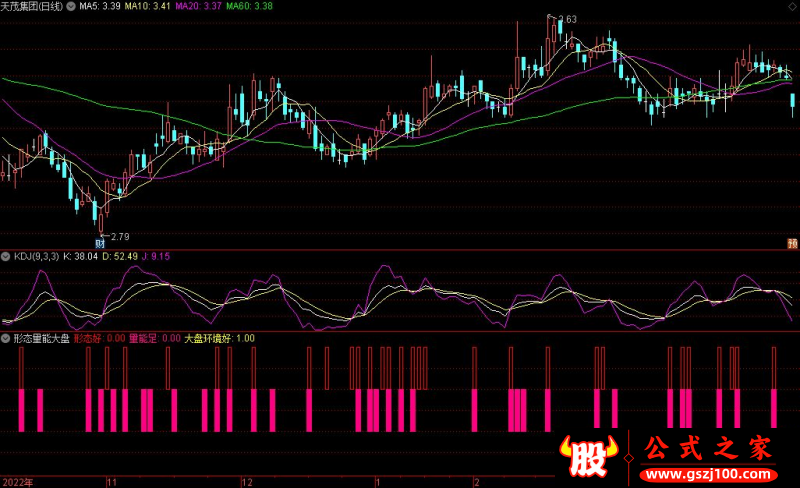Viewport: 800px width, 488px height.
Task: Click the MA10: 3.41 label
Action: click(x=147, y=7)
